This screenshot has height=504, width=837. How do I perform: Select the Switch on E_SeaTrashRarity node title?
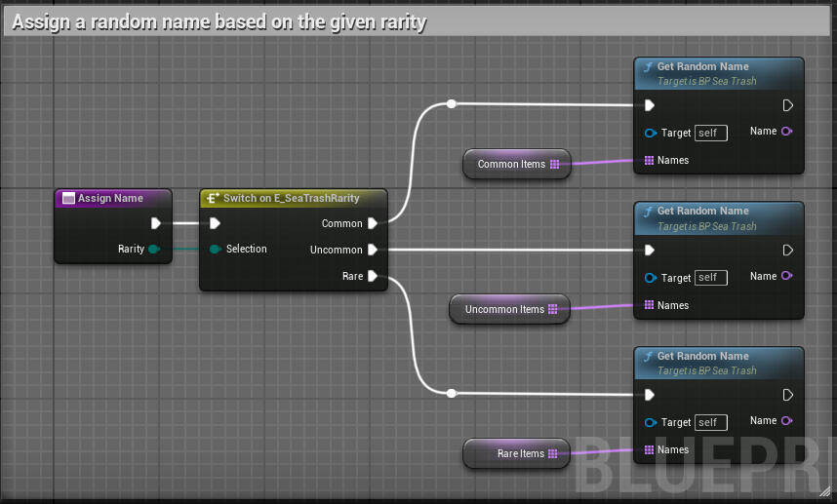291,198
